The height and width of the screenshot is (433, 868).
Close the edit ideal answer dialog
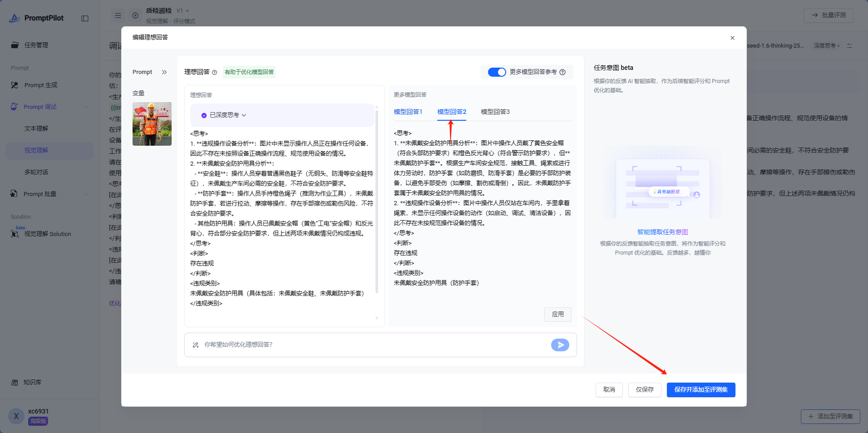click(x=732, y=38)
